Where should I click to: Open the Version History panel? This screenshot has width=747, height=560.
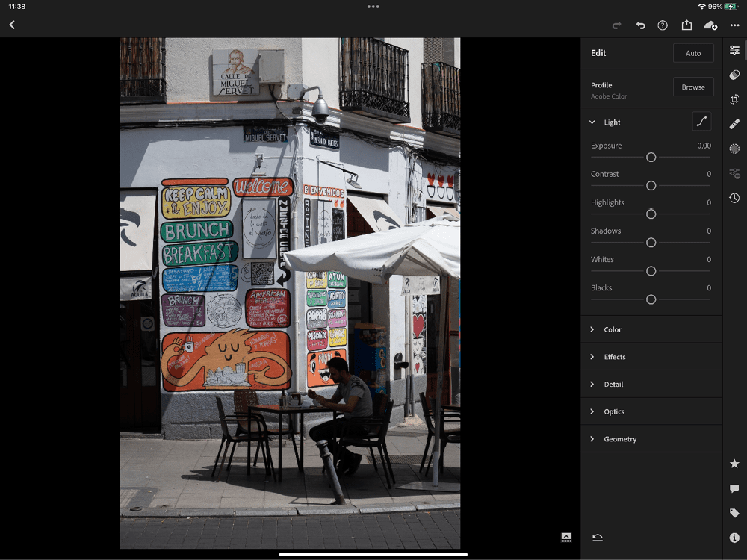[x=734, y=198]
